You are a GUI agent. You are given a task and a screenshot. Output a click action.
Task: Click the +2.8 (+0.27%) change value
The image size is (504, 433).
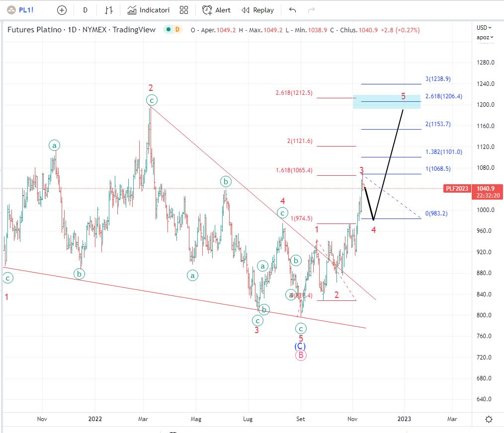pos(400,30)
